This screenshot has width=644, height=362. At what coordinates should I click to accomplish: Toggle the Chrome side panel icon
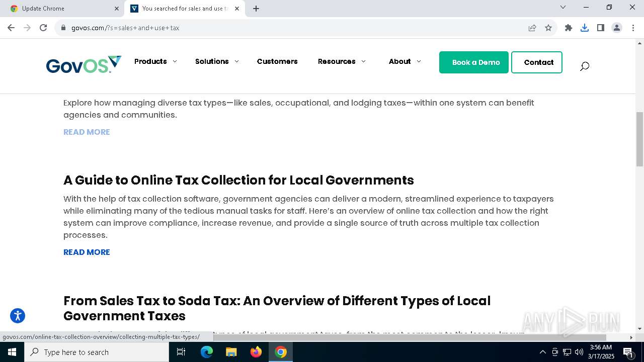point(601,28)
